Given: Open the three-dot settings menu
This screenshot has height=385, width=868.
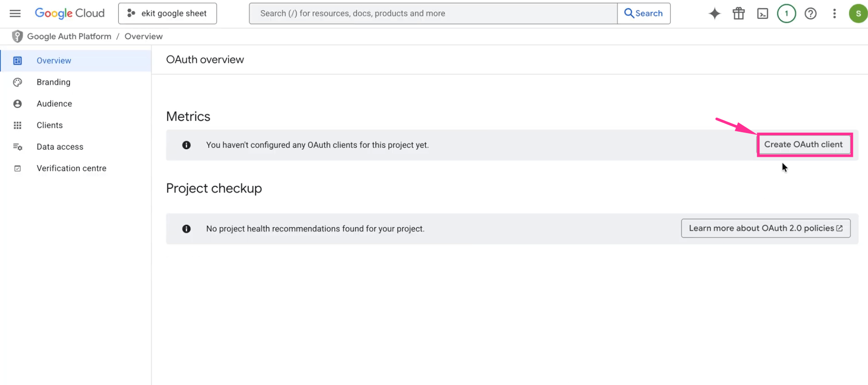Looking at the screenshot, I should pos(834,14).
